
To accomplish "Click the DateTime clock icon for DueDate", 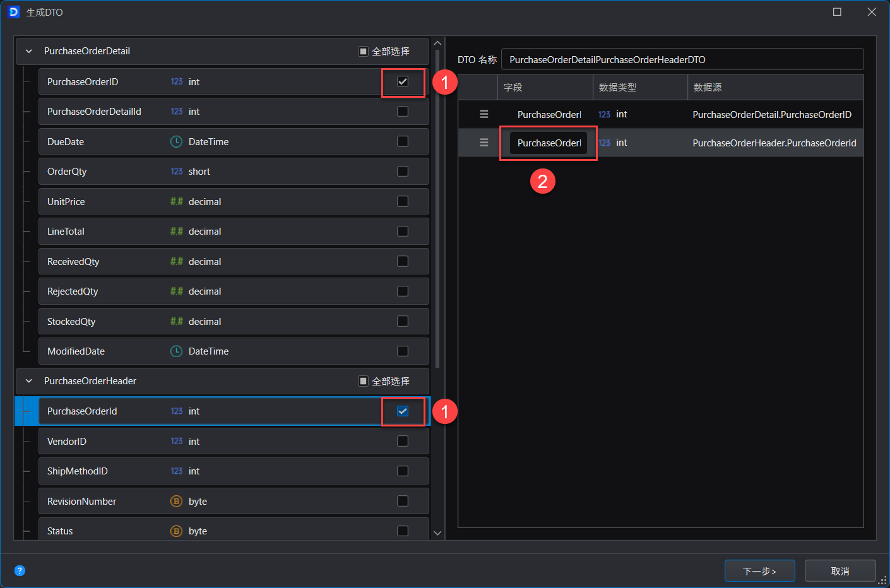I will point(177,142).
